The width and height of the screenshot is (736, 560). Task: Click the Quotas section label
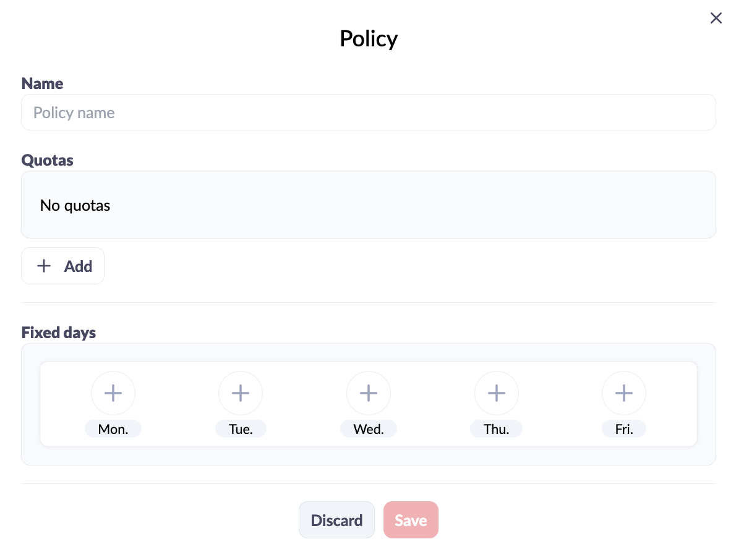click(x=48, y=161)
